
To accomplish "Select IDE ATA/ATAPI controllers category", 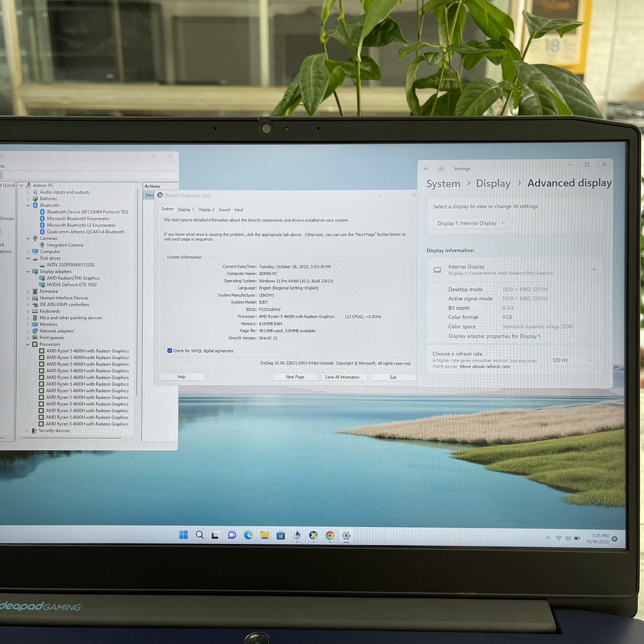I will click(x=64, y=304).
